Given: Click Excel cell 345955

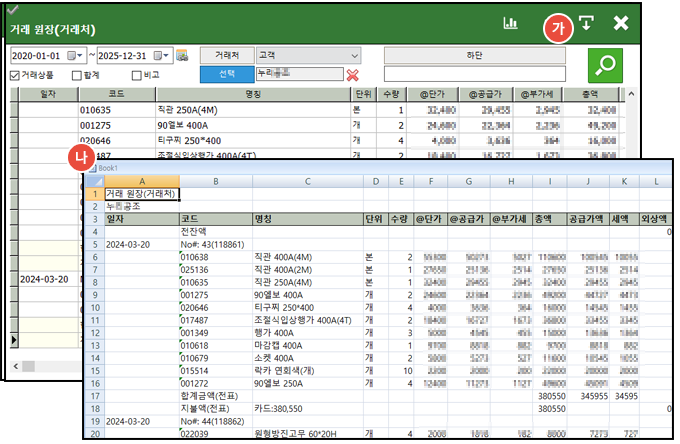Looking at the screenshot, I should click(588, 396).
